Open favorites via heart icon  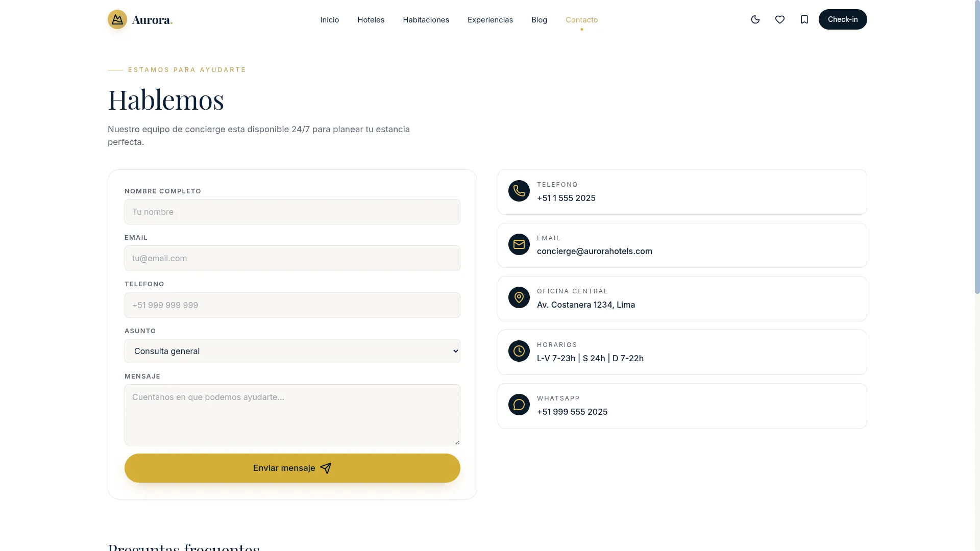[780, 19]
